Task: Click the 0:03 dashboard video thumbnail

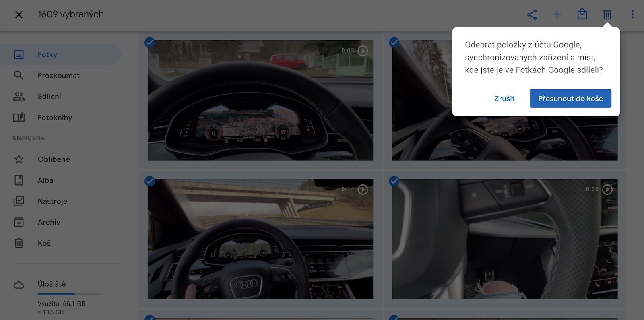Action: point(260,100)
